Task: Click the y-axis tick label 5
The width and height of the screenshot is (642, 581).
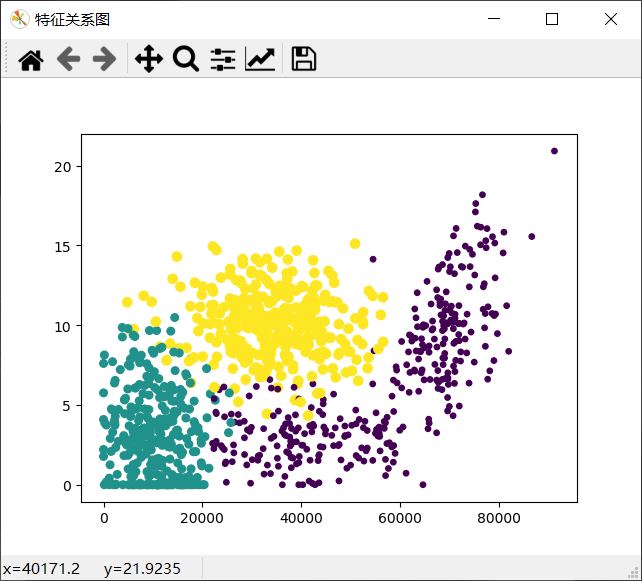Action: (67, 406)
